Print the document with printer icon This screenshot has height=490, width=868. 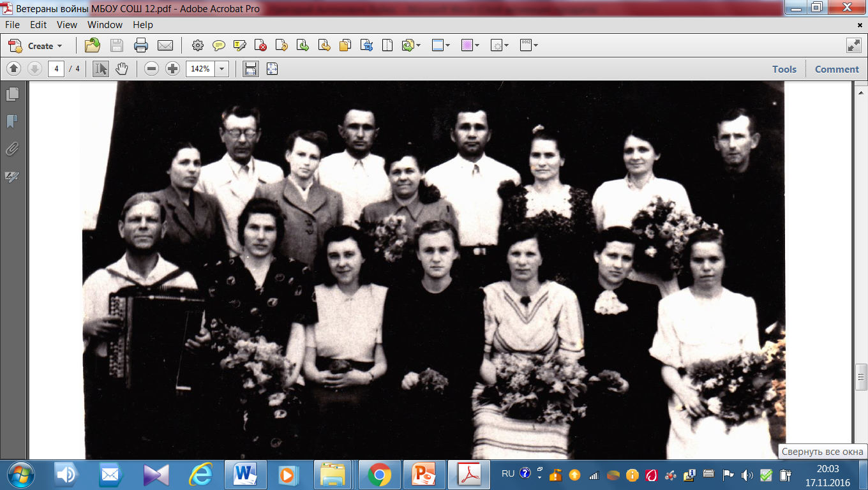141,45
